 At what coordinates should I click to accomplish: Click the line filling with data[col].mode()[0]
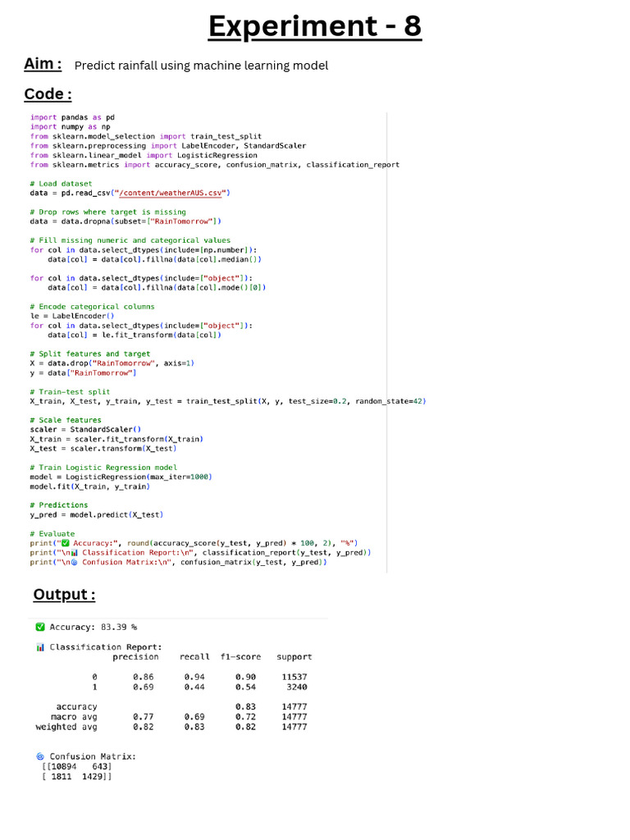coord(157,288)
